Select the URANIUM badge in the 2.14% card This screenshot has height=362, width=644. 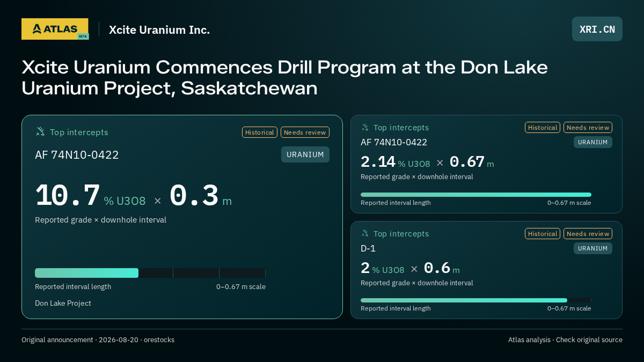coord(593,142)
